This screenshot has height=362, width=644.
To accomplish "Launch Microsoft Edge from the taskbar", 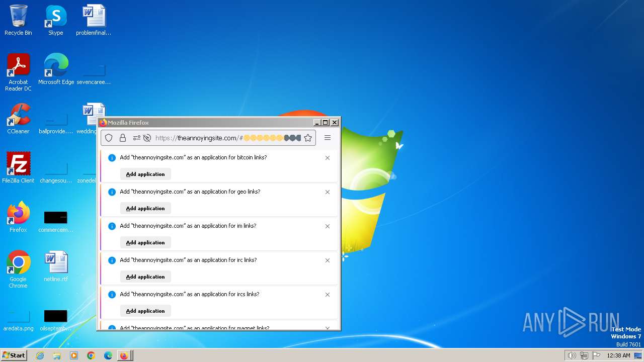I will [108, 355].
